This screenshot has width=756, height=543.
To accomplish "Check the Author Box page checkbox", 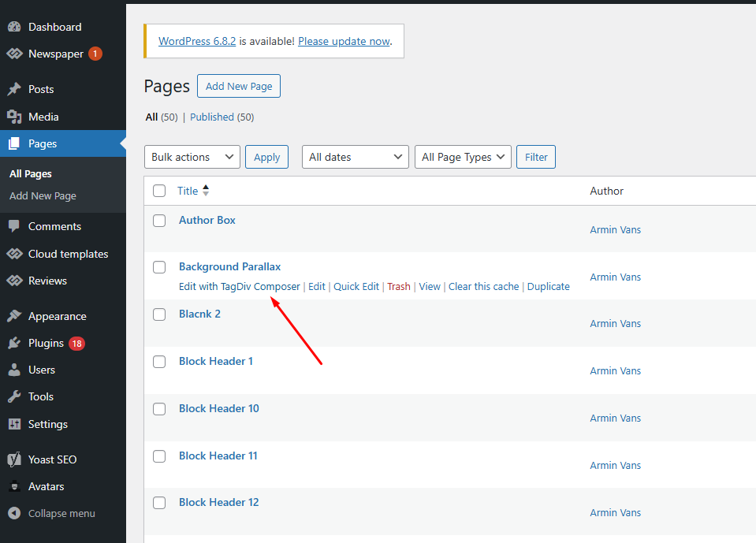I will point(159,221).
